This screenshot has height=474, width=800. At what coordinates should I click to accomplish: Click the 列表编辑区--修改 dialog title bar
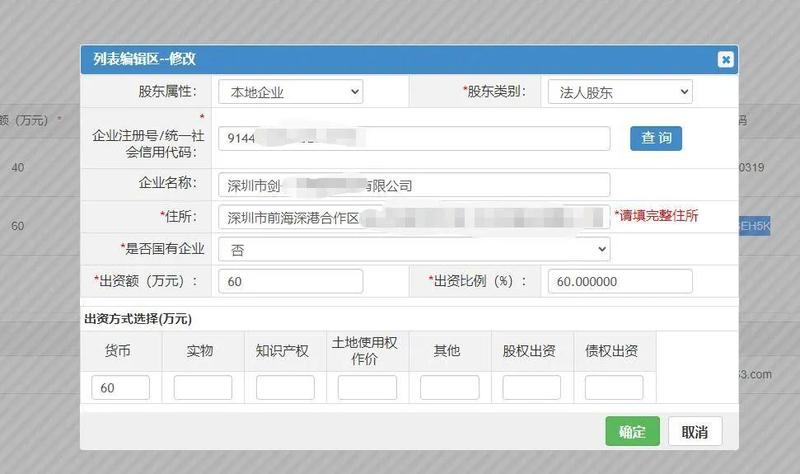click(x=400, y=60)
